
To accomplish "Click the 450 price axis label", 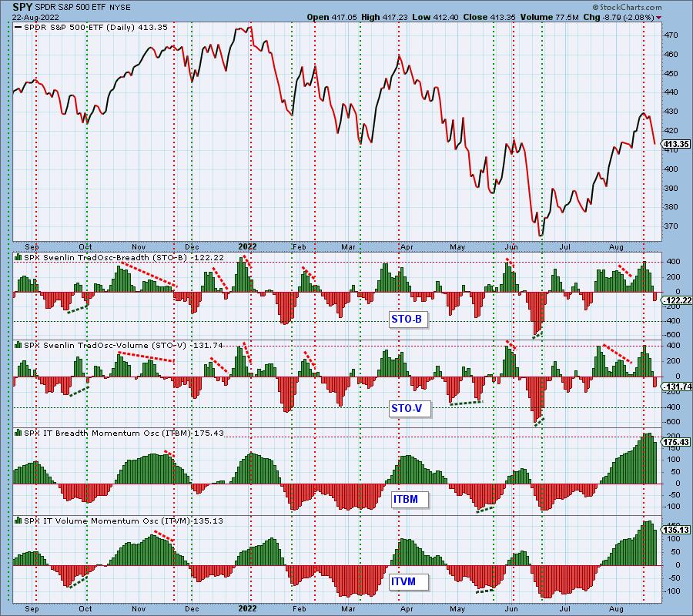I will click(671, 73).
